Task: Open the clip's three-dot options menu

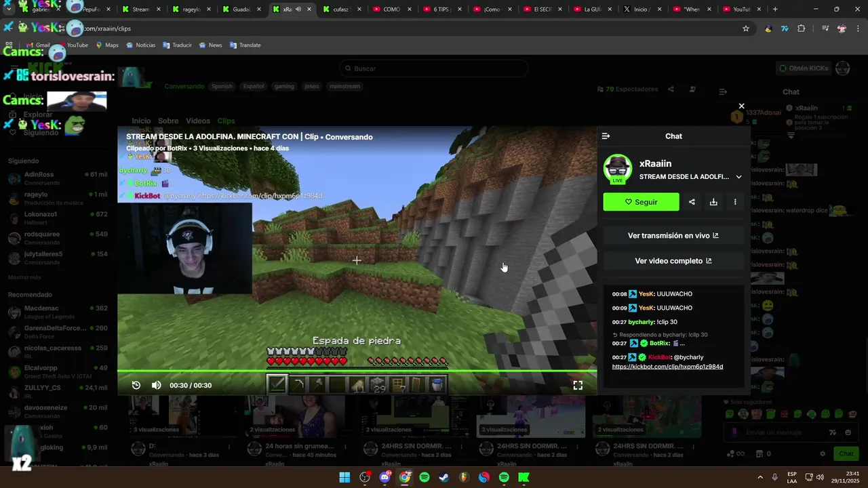Action: tap(735, 202)
